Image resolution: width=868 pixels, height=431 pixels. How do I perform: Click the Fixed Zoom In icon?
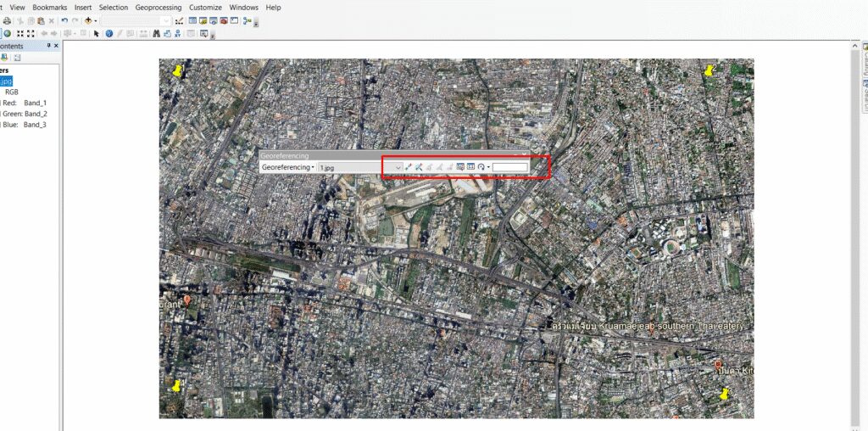[x=20, y=33]
